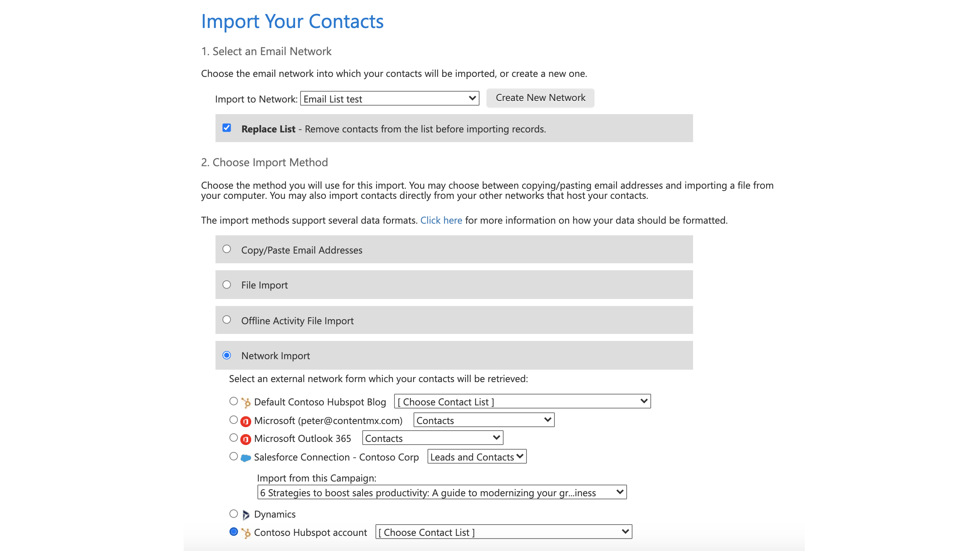Image resolution: width=980 pixels, height=551 pixels.
Task: Select the Offline Activity File Import method
Action: click(227, 320)
